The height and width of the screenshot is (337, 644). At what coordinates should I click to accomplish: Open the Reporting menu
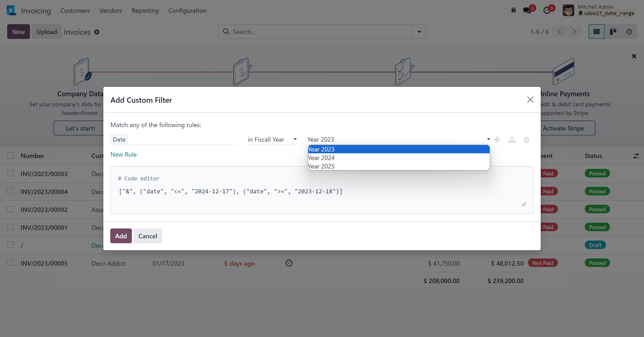click(145, 11)
